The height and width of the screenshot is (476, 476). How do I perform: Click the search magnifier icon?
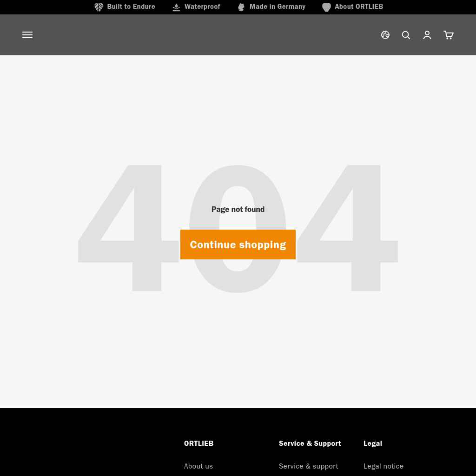(406, 35)
